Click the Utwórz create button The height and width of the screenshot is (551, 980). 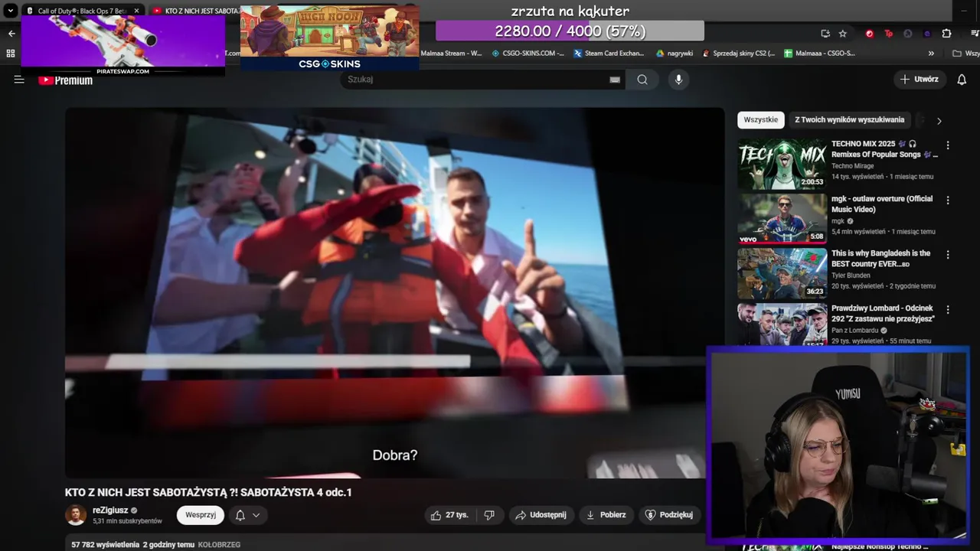[920, 80]
